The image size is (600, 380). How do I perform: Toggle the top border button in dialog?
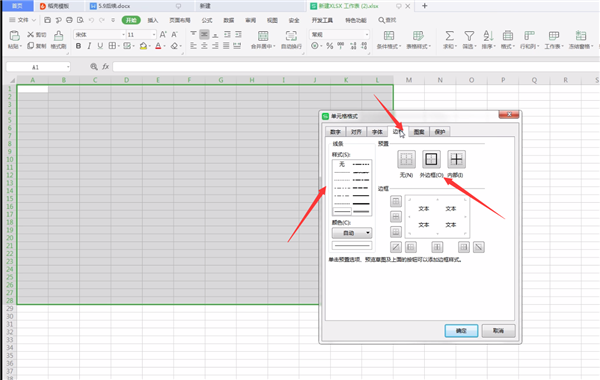point(396,201)
